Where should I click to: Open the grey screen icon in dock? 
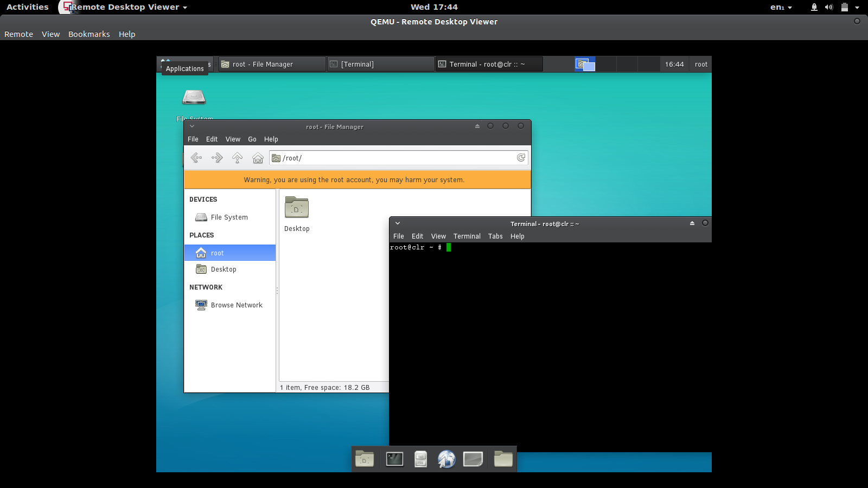pos(473,459)
